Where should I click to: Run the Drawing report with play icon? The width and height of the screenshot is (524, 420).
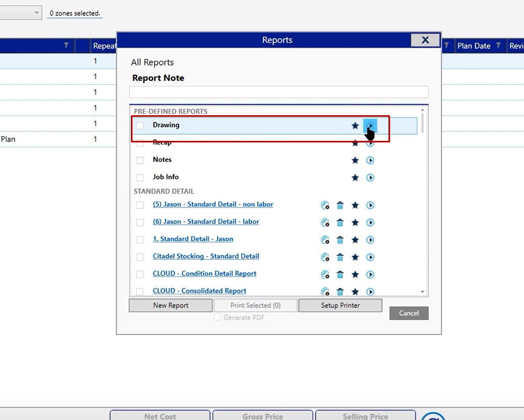370,126
